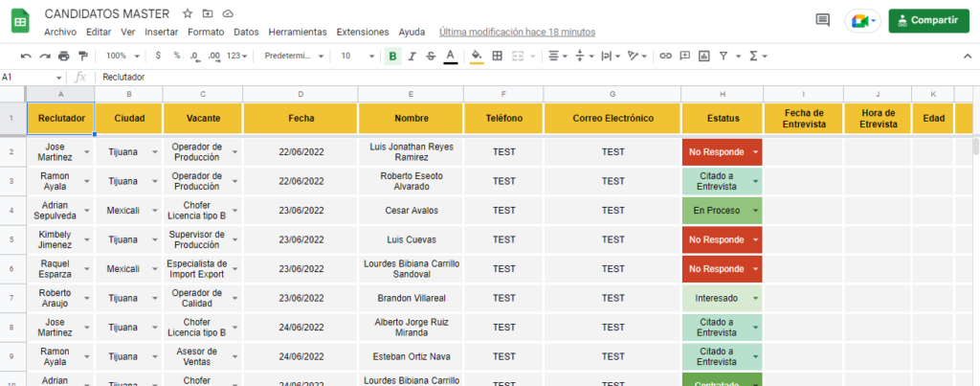Screen dimensions: 980x386
Task: Open horizontal align dropdown
Action: tap(558, 57)
